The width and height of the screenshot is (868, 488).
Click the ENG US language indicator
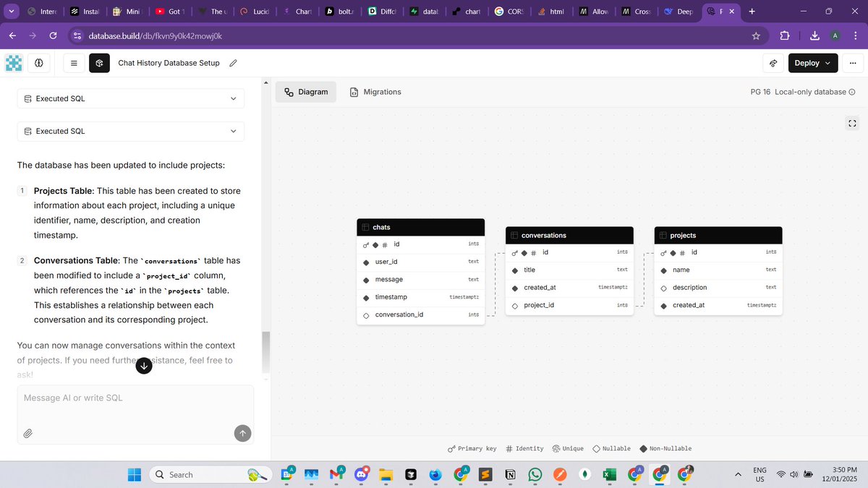coord(759,474)
